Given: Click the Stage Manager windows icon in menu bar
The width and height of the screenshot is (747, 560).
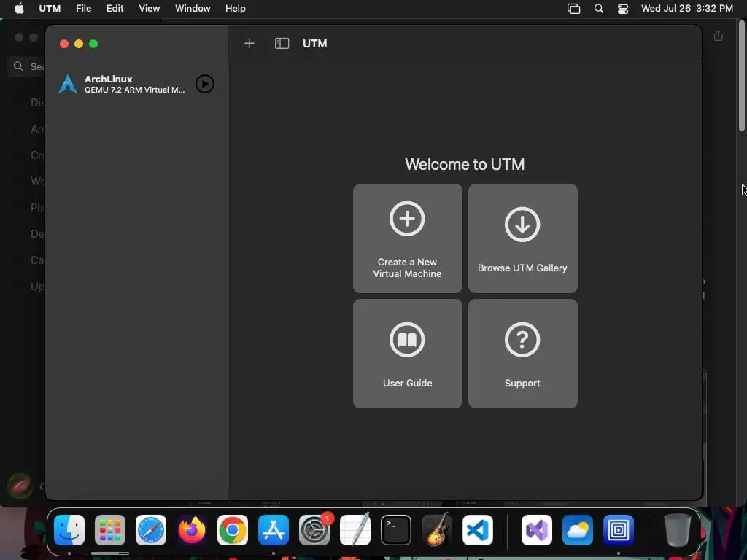Looking at the screenshot, I should click(x=573, y=9).
